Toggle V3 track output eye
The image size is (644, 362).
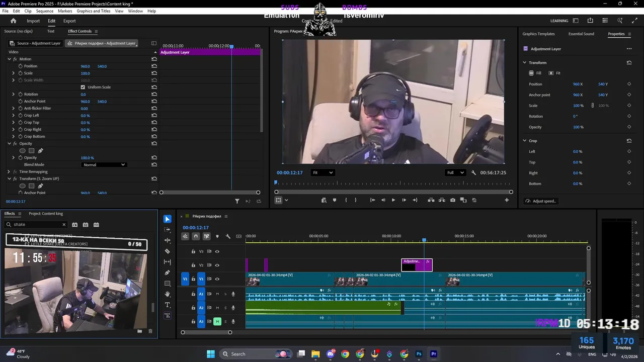tap(217, 251)
